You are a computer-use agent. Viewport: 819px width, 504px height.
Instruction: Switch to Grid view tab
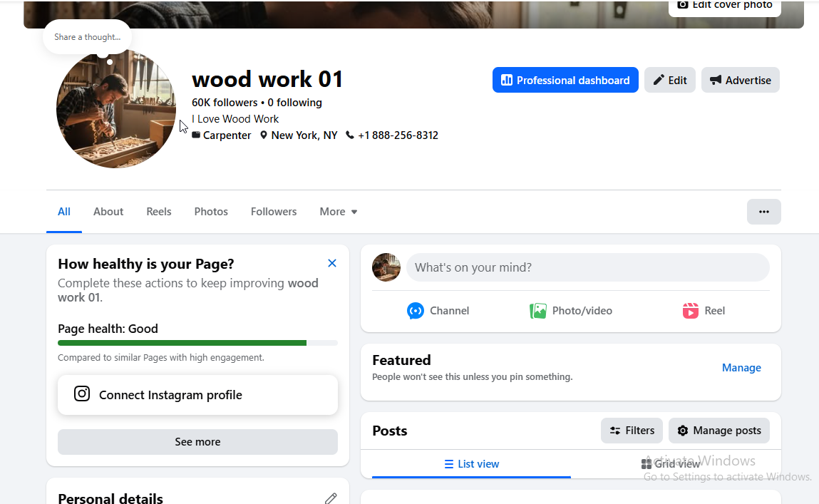point(671,464)
